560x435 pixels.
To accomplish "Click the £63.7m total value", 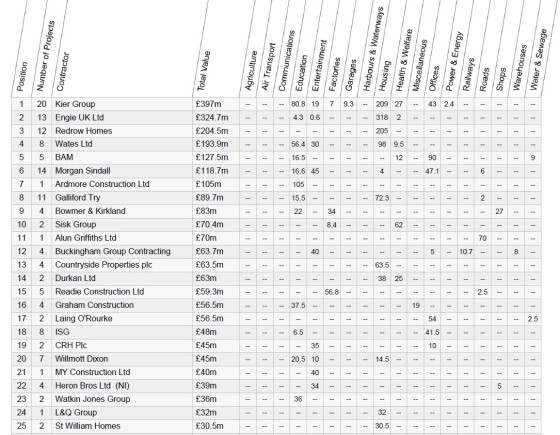I will tap(210, 251).
